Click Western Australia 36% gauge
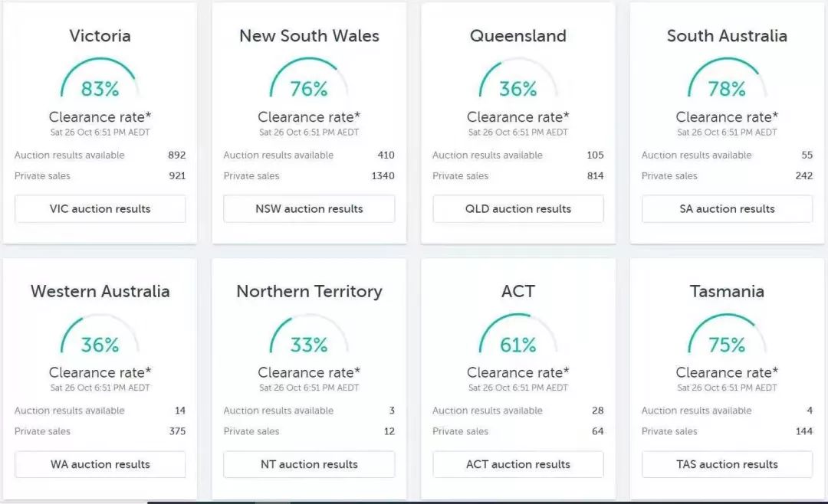This screenshot has width=828, height=504. (100, 334)
